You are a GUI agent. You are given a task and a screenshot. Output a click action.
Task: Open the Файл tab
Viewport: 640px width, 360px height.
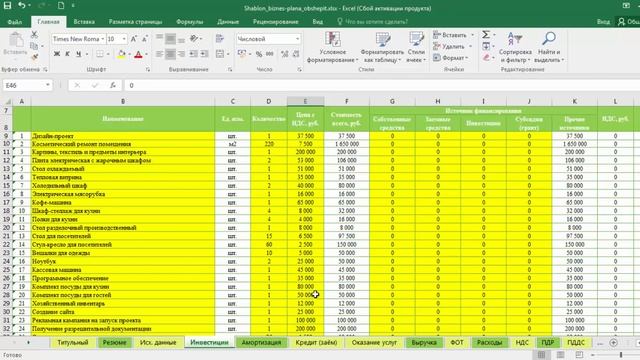point(15,22)
